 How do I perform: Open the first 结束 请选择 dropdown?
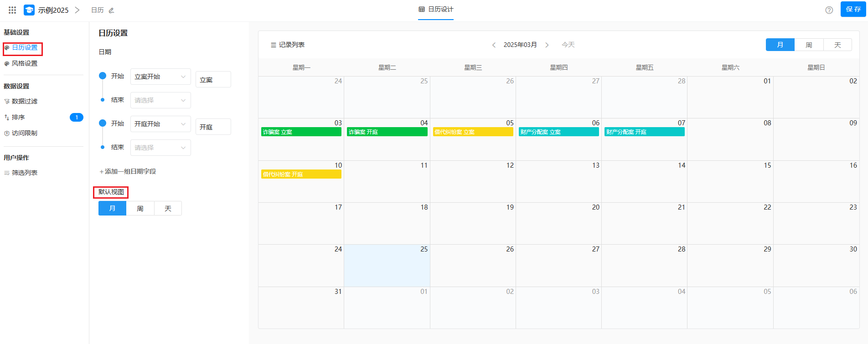tap(160, 100)
